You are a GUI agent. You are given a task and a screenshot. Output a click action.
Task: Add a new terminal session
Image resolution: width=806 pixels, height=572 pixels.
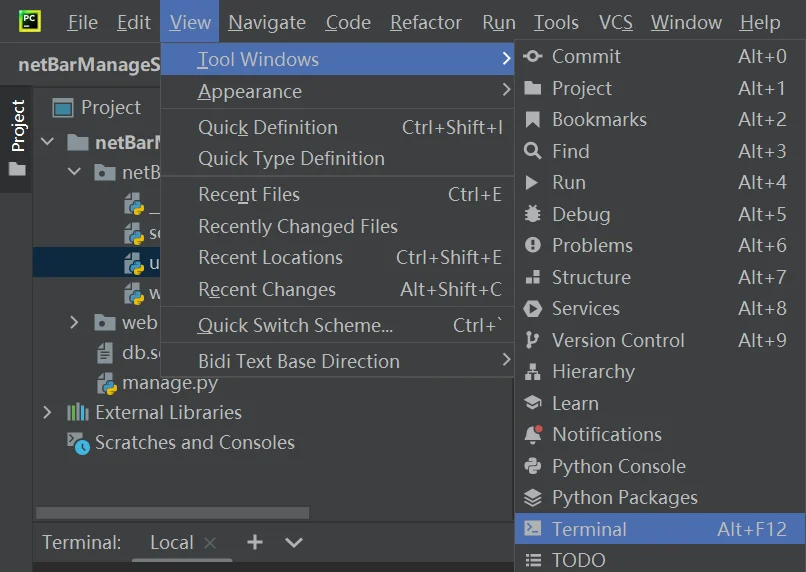tap(255, 542)
